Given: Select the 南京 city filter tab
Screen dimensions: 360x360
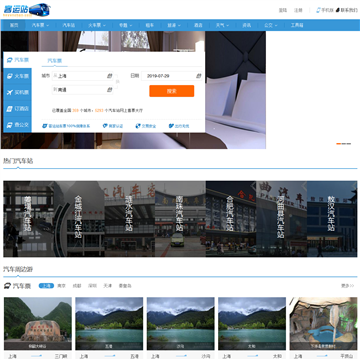Looking at the screenshot, I should (61, 286).
